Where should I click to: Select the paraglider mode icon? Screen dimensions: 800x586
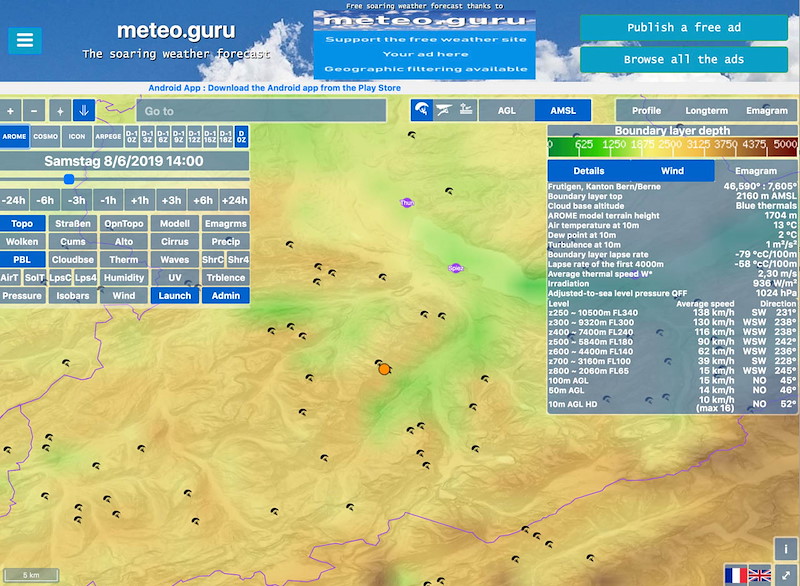[421, 110]
